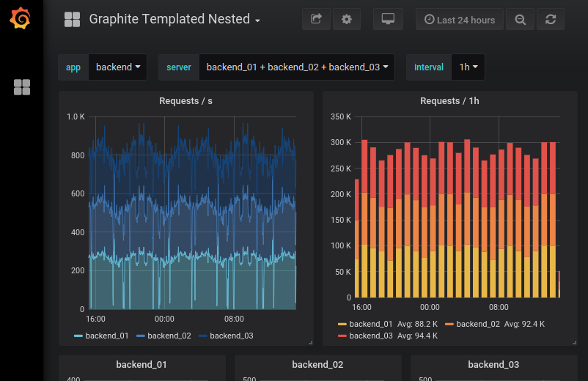The height and width of the screenshot is (381, 588).
Task: Click the Requests / 1h panel title
Action: coord(449,101)
